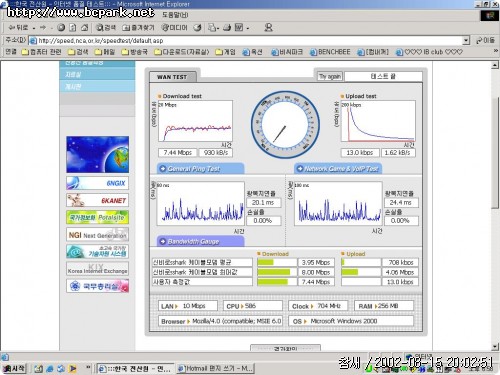This screenshot has height=375, width=500.
Task: Click the 20.1 ms ping delay value
Action: [263, 202]
